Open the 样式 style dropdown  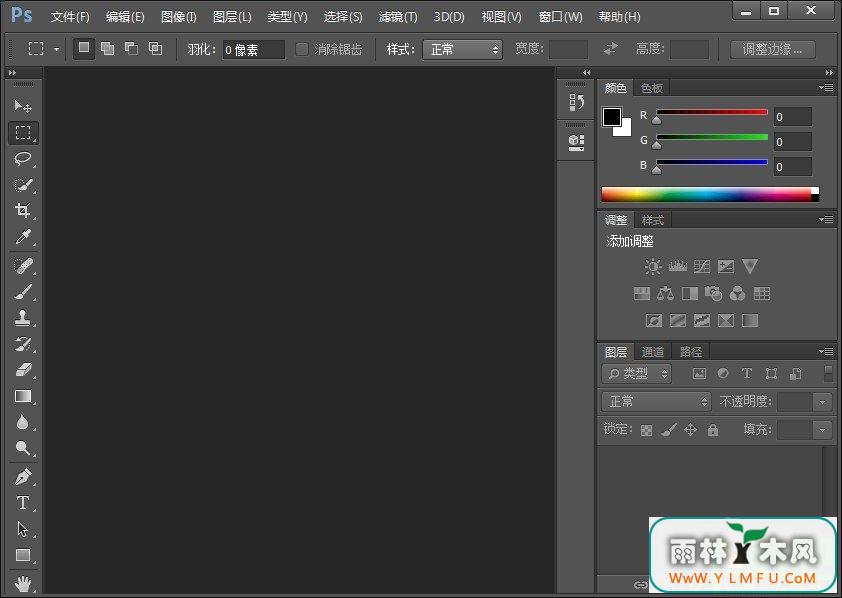[462, 50]
